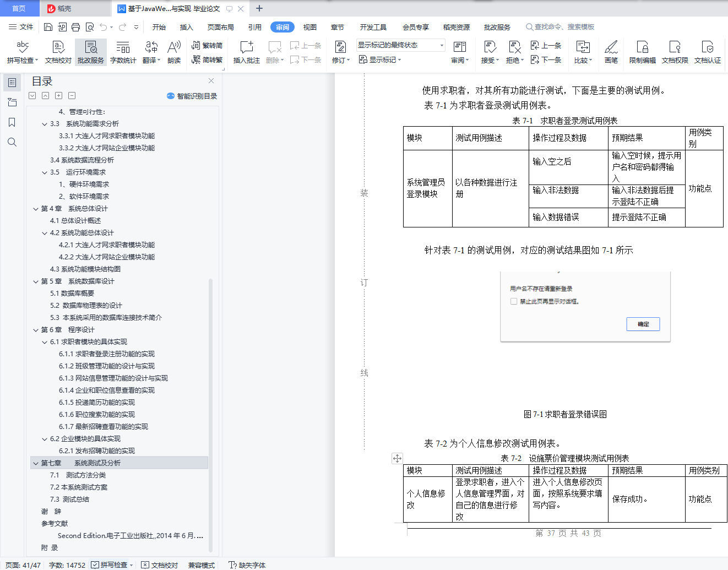Go to outline item 7.1 测试方法分类
728x570 pixels.
coord(78,475)
